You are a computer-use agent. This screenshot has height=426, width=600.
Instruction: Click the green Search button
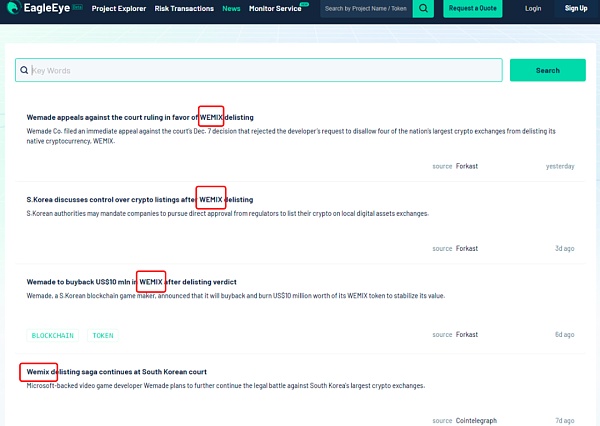click(x=548, y=70)
